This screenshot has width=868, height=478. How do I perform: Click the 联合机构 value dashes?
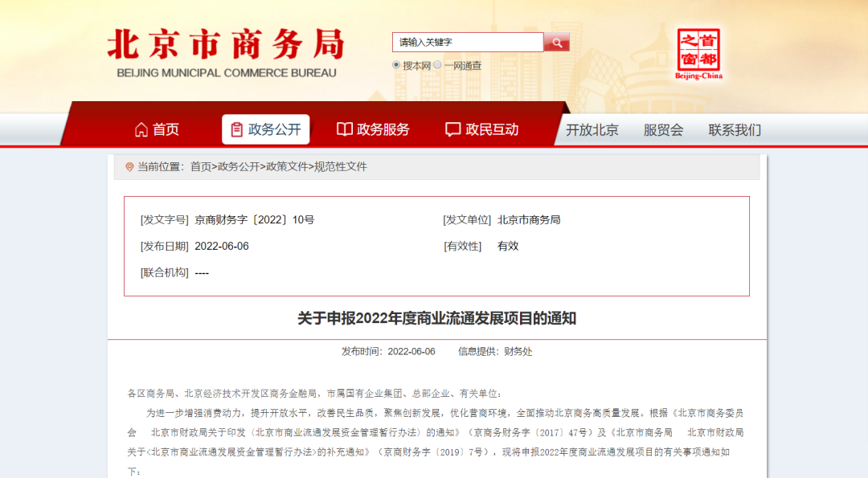tap(202, 273)
